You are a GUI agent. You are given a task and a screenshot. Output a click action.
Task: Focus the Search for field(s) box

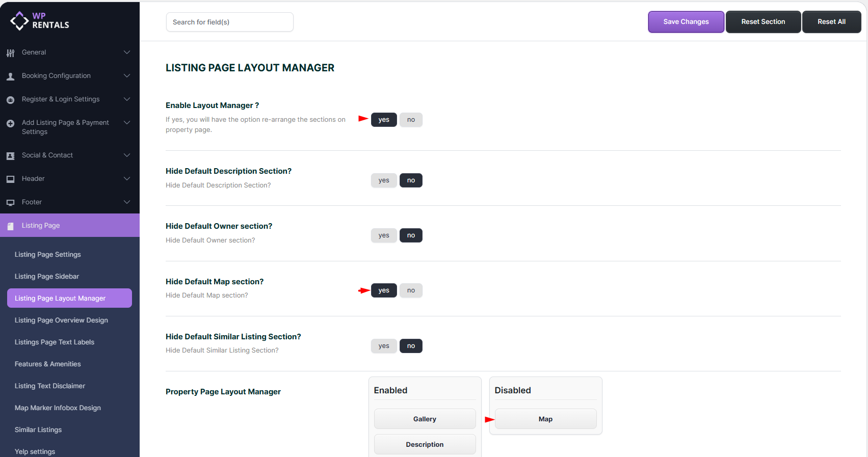pos(229,22)
